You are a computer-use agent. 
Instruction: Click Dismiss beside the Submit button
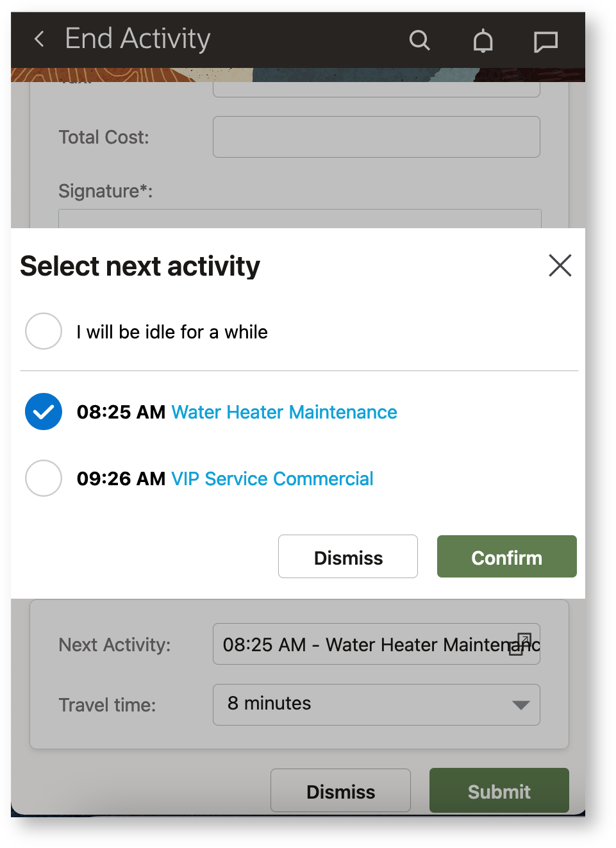point(340,791)
